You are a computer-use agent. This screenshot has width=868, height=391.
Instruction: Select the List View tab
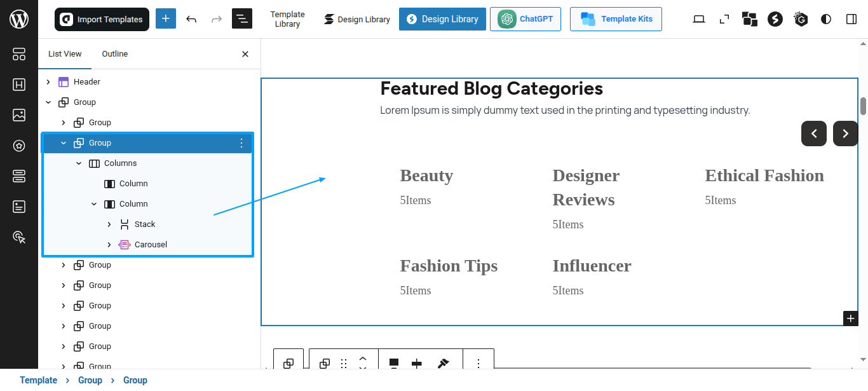pos(65,54)
